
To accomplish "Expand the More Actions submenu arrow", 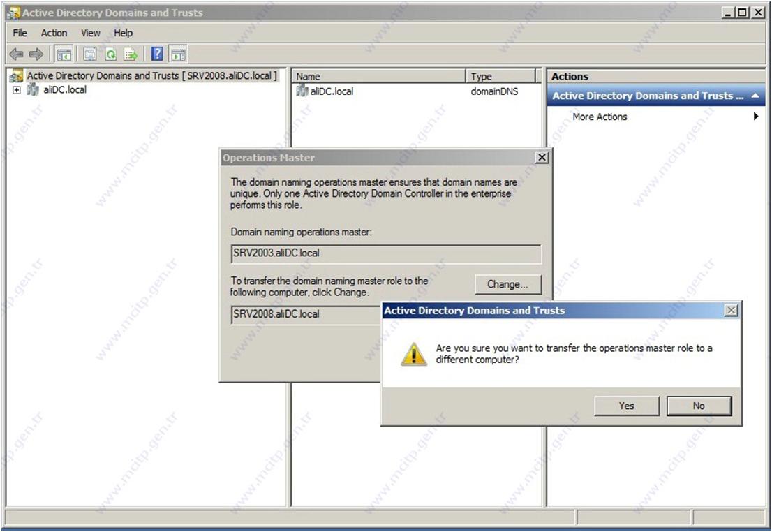I will point(756,117).
